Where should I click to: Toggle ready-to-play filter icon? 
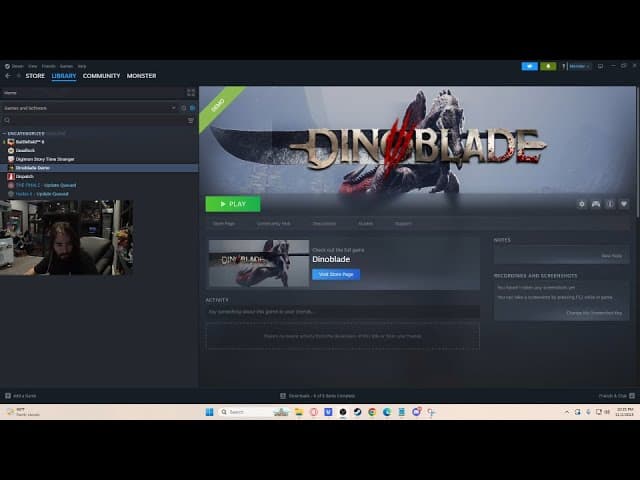pyautogui.click(x=192, y=108)
